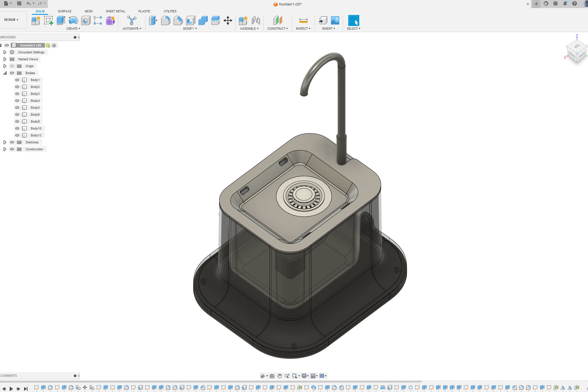Screen dimensions: 588x392
Task: Open Create Form purple icon
Action: (x=110, y=20)
